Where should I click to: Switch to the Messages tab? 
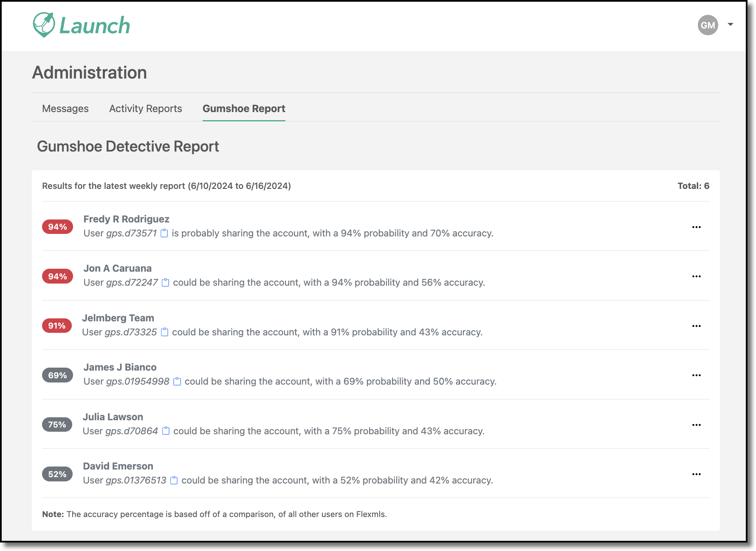tap(65, 109)
